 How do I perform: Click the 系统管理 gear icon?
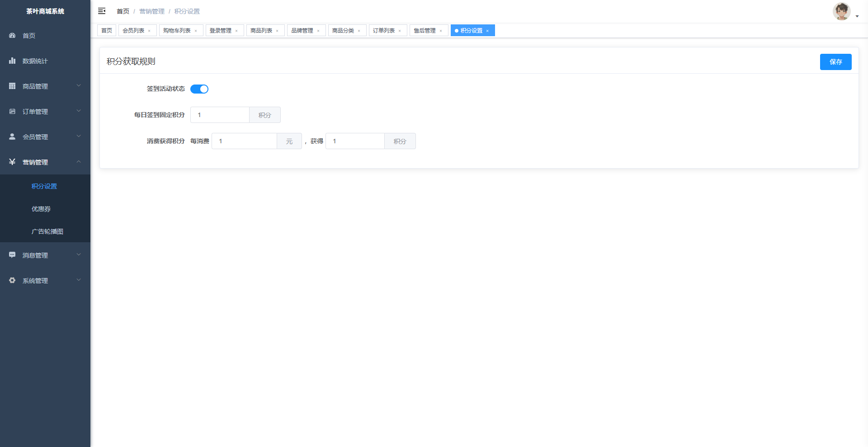tap(12, 280)
